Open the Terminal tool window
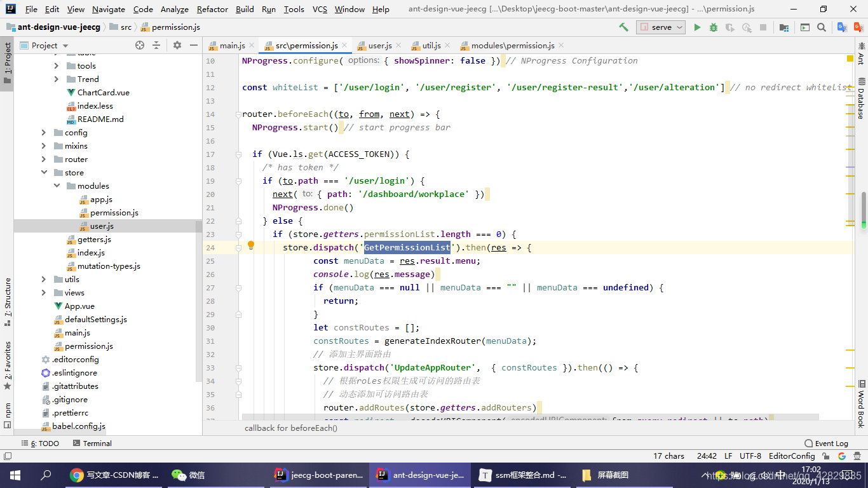 [92, 444]
